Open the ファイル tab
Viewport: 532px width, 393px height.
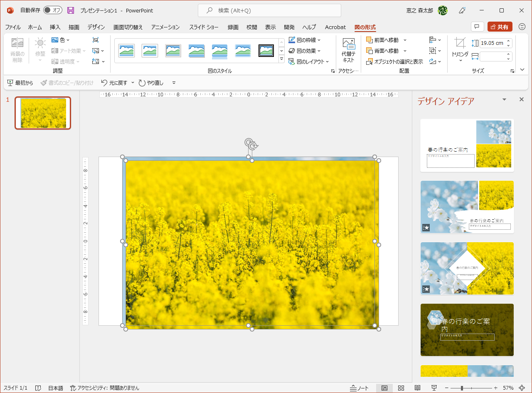(x=13, y=27)
